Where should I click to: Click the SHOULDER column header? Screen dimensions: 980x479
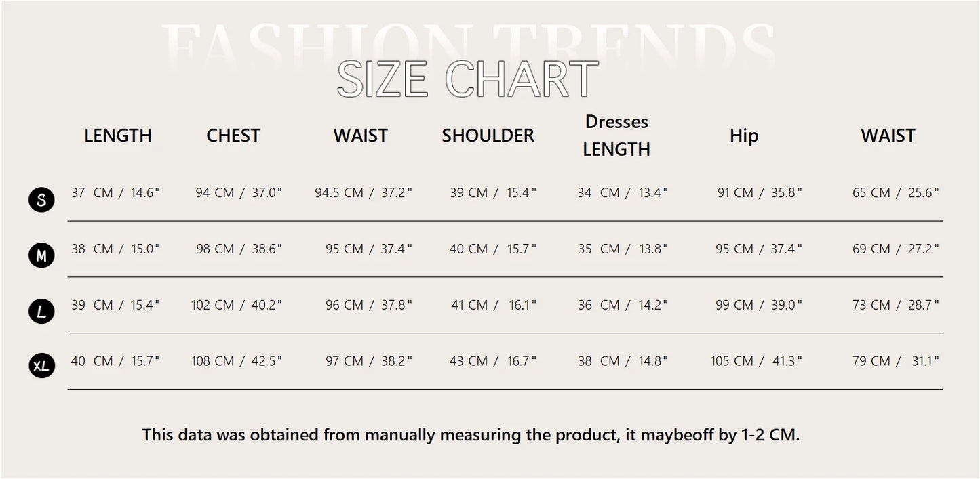[x=488, y=136]
